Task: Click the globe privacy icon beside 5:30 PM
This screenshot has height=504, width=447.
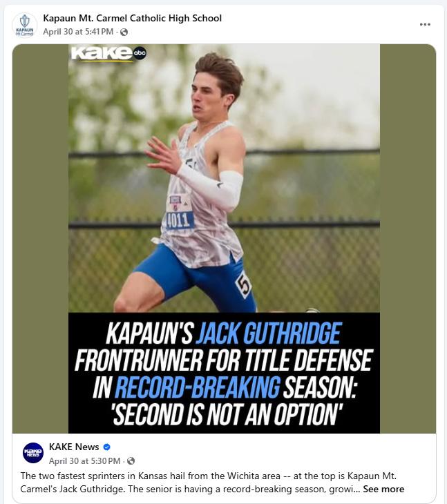Action: (131, 461)
